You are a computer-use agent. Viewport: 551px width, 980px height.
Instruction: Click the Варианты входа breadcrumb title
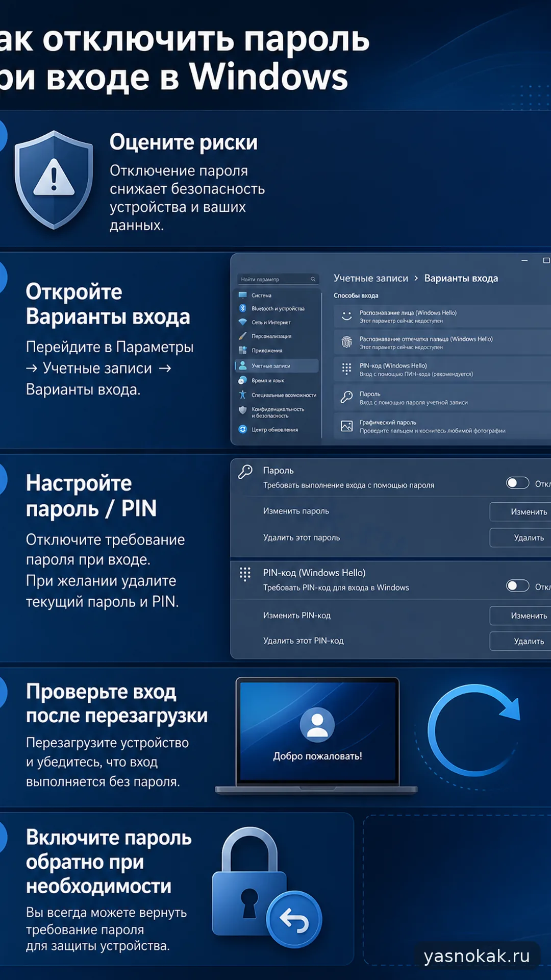[461, 278]
